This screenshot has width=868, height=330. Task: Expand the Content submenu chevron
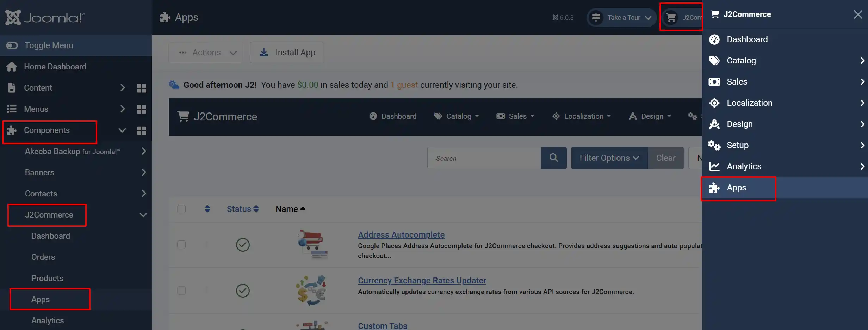click(122, 88)
